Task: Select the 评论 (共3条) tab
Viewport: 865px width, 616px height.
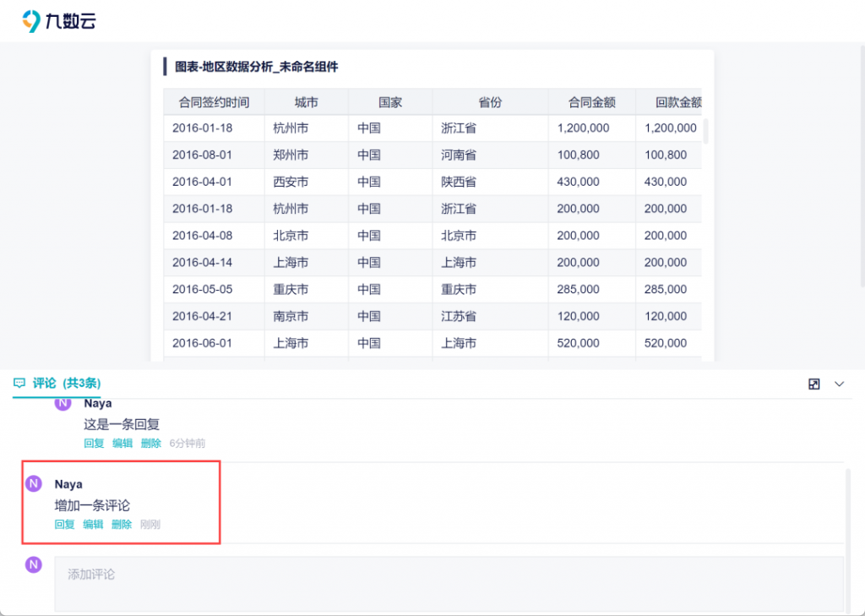Action: (57, 383)
